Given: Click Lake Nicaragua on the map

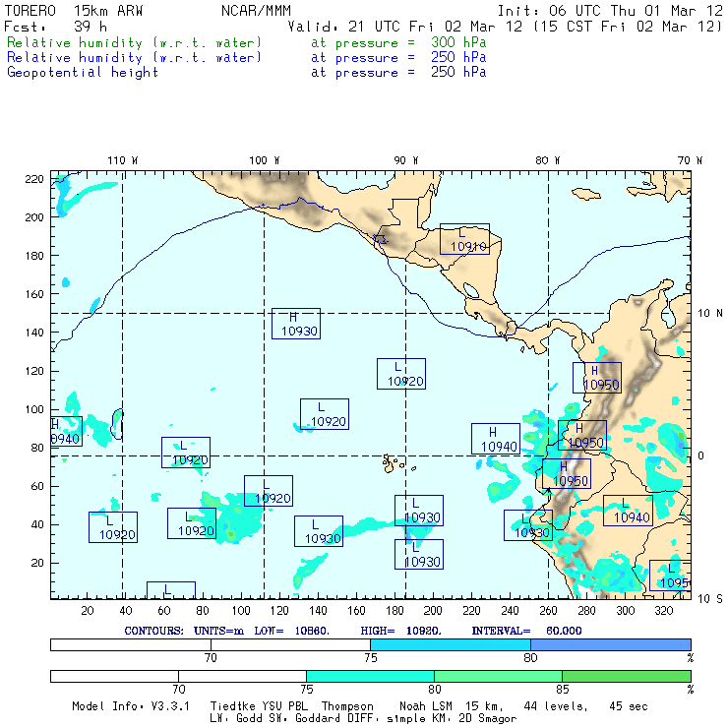Looking at the screenshot, I should tap(471, 291).
